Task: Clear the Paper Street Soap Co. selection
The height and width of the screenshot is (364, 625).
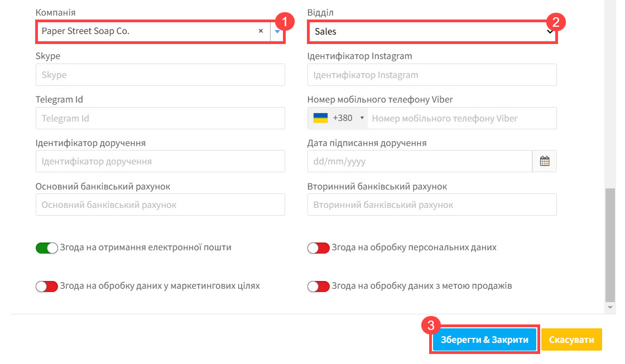Action: coord(261,31)
